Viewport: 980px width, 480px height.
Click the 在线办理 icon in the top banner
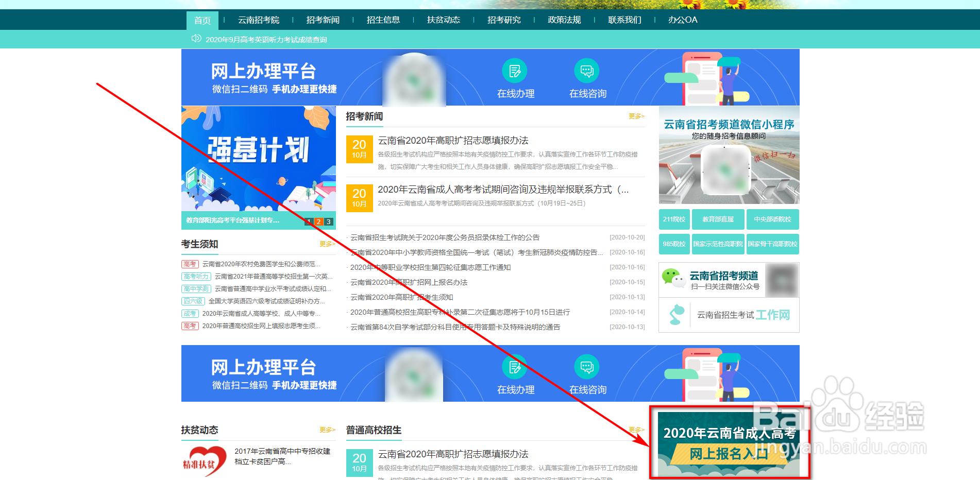515,71
